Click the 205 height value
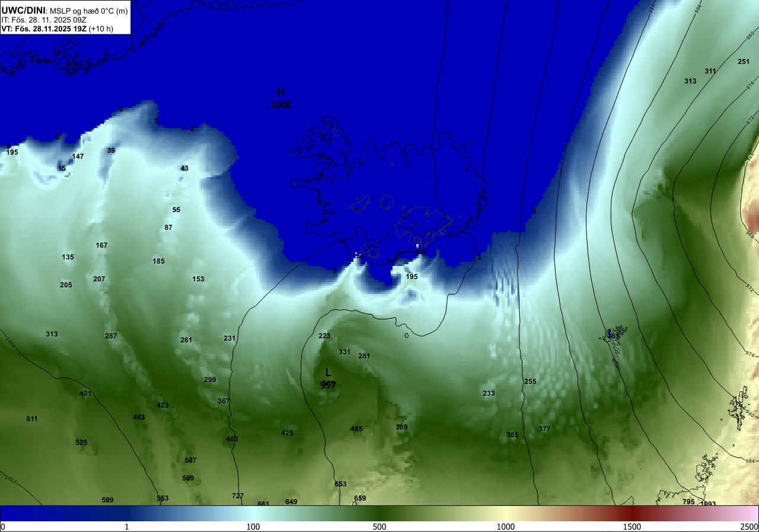 [x=66, y=285]
